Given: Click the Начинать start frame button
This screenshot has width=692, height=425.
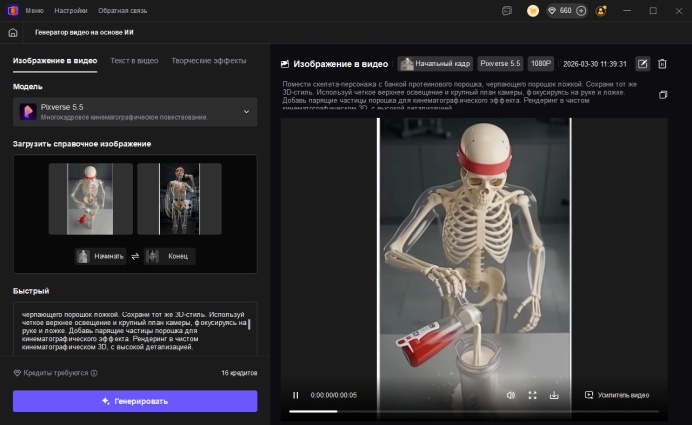Looking at the screenshot, I should click(101, 256).
